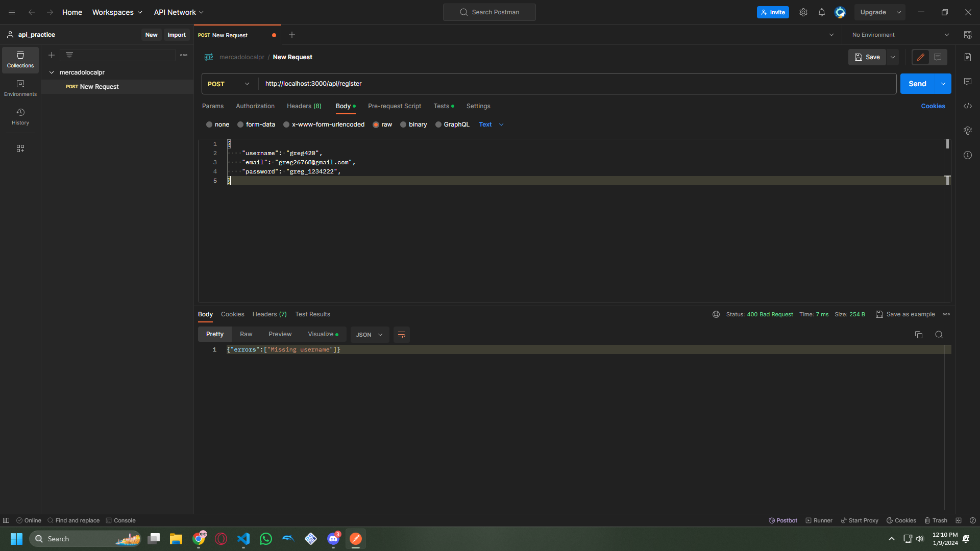
Task: Switch to the Params tab
Action: (x=213, y=106)
